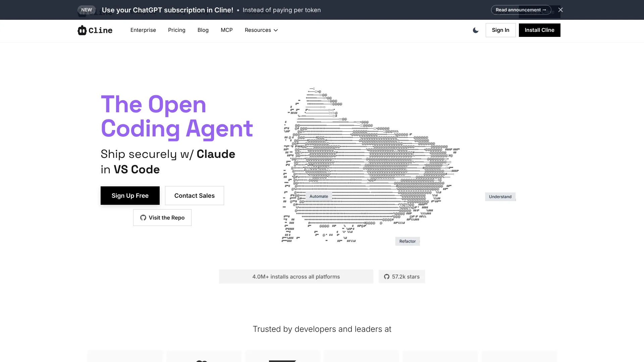This screenshot has width=644, height=362.
Task: Expand the Resources dropdown chevron
Action: (276, 30)
